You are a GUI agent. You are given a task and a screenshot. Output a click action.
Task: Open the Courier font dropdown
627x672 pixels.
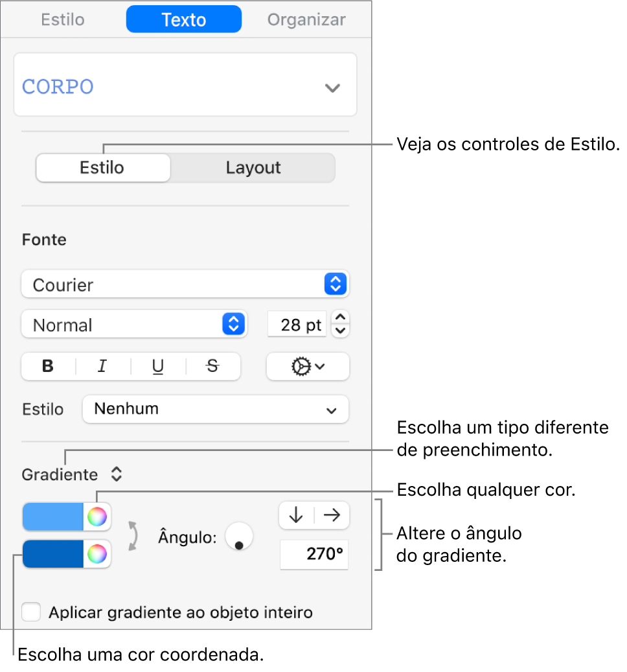(185, 284)
